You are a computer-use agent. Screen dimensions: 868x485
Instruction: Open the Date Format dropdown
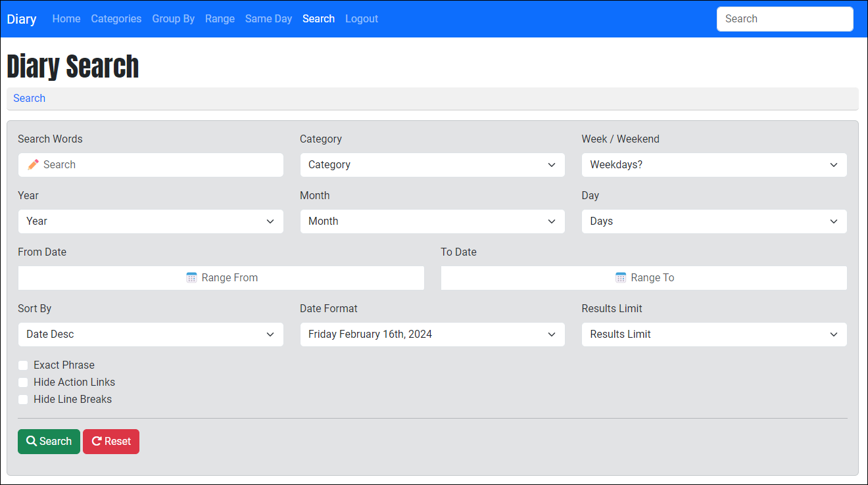point(432,335)
